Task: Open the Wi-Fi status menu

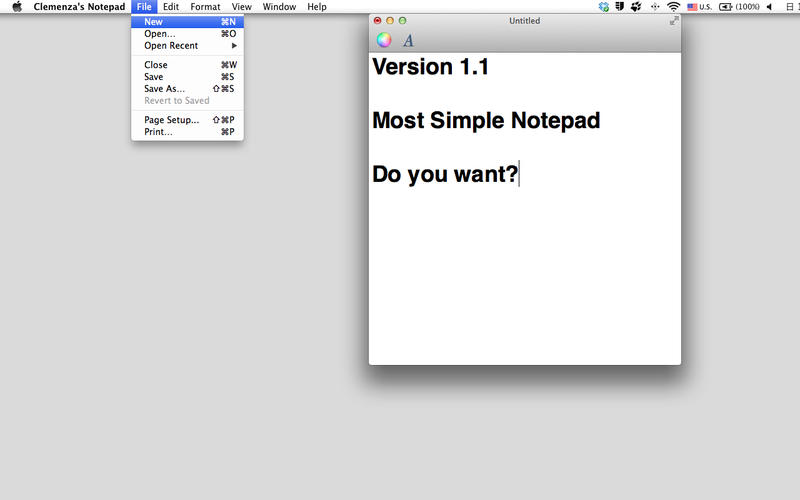Action: tap(673, 7)
